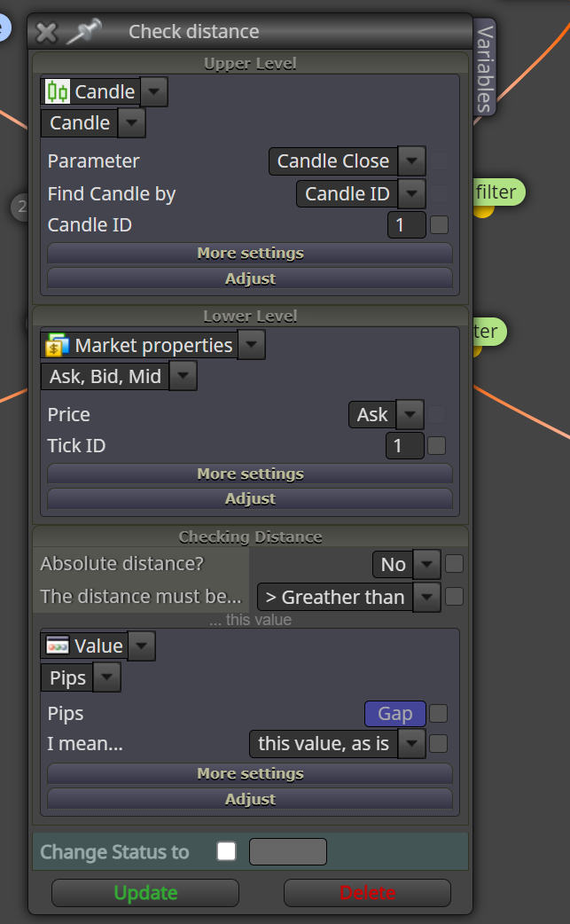The image size is (570, 924).
Task: Open the Ask, Bid, Mid dropdown
Action: [x=183, y=376]
